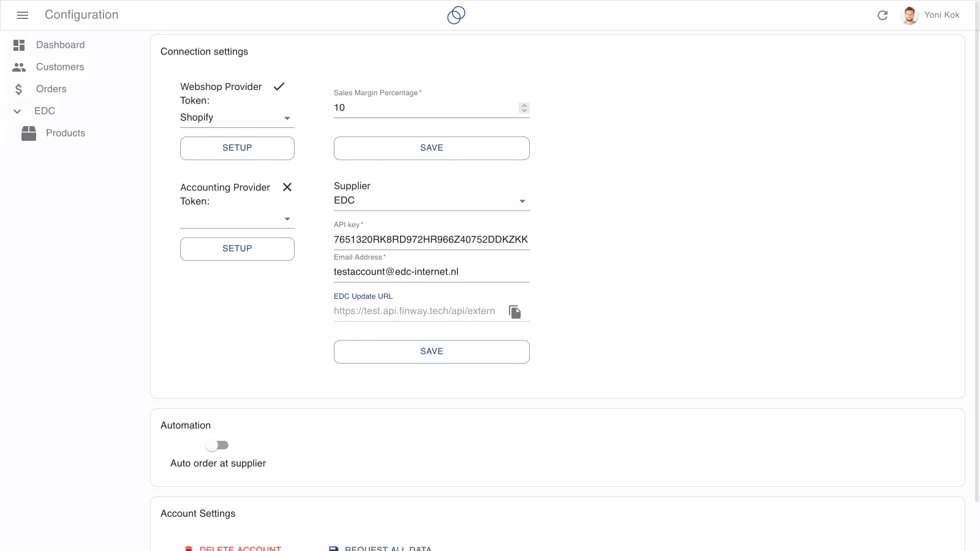Enable Auto order at supplier toggle
Screen dimensions: 980x551
pos(217,445)
